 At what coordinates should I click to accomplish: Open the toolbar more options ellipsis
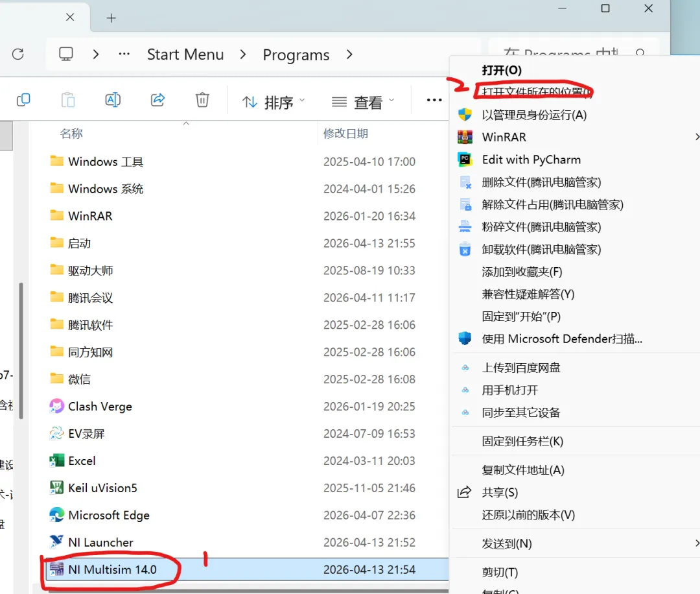(434, 100)
